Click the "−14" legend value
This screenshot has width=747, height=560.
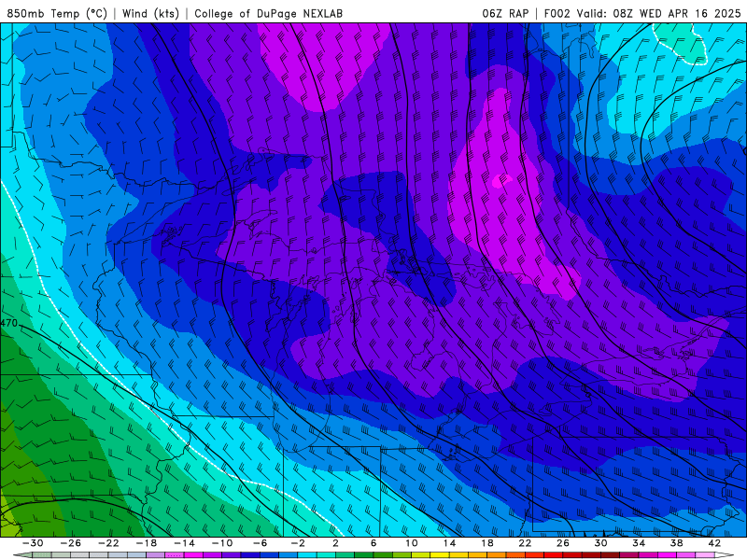point(184,543)
